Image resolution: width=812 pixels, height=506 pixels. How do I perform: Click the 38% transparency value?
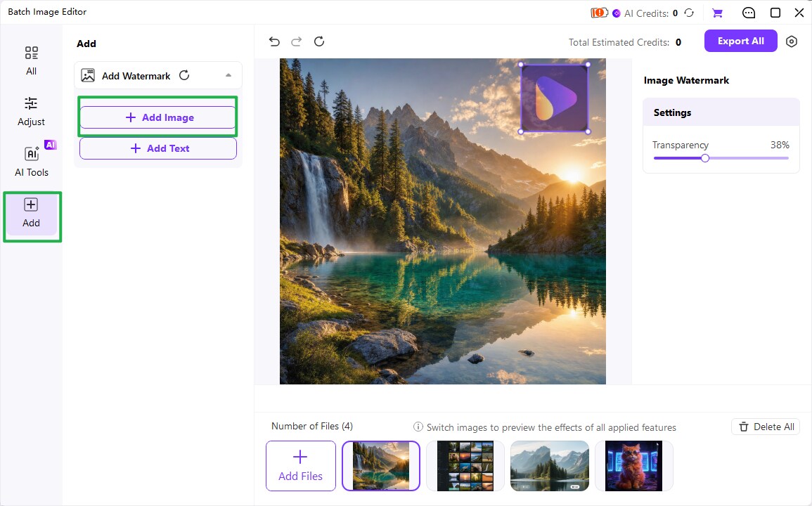(x=780, y=145)
